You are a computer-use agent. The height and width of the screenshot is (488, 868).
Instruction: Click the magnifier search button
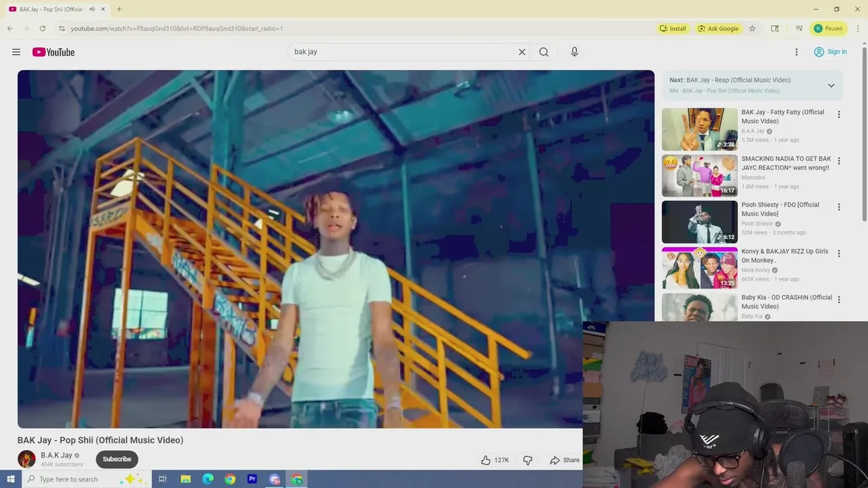544,52
